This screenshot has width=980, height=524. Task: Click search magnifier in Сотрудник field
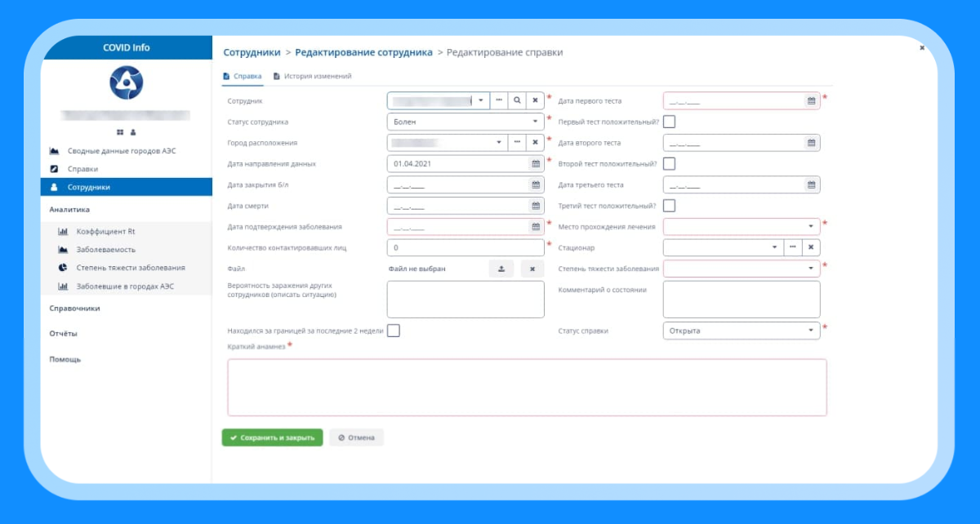click(x=517, y=100)
